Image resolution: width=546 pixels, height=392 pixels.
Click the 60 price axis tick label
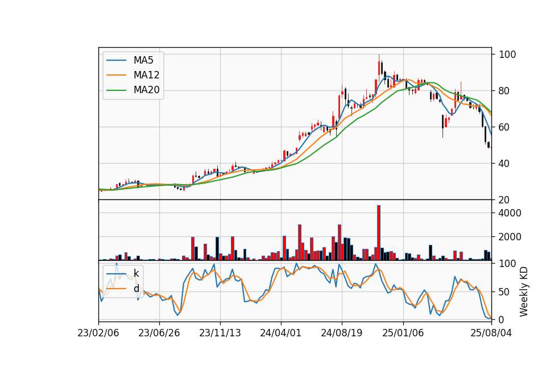coord(504,127)
